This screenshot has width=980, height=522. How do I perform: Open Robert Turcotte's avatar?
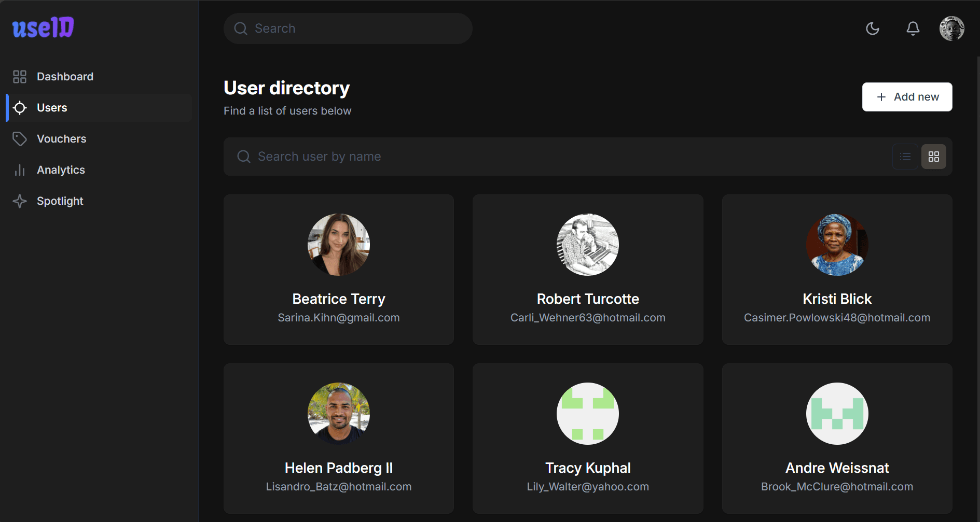click(588, 245)
